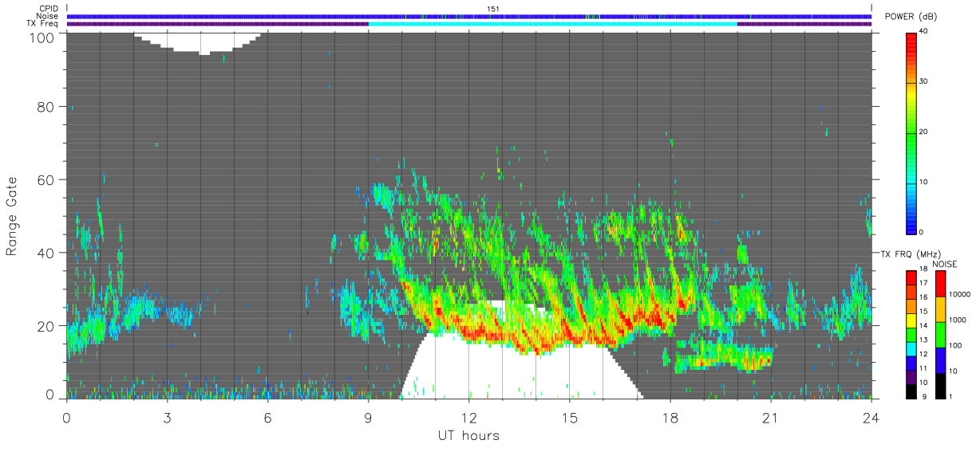Click the 20 tick on Range Gate axis
Image resolution: width=980 pixels, height=452 pixels.
[46, 326]
